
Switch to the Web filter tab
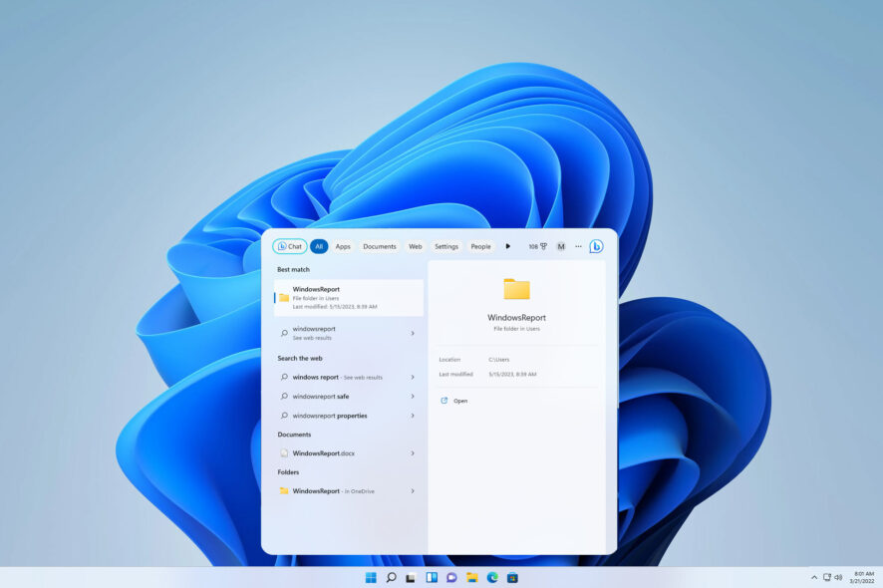[415, 246]
